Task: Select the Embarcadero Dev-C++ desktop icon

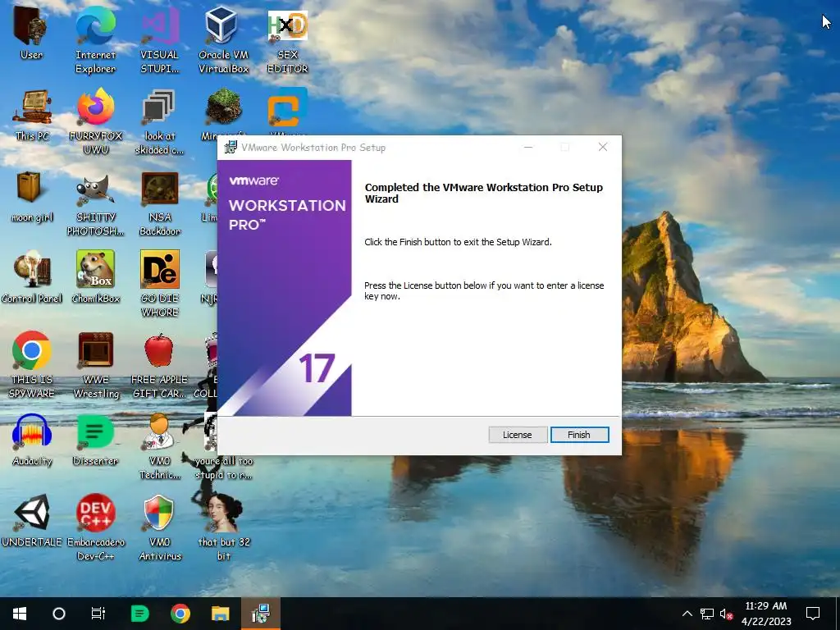Action: tap(95, 528)
